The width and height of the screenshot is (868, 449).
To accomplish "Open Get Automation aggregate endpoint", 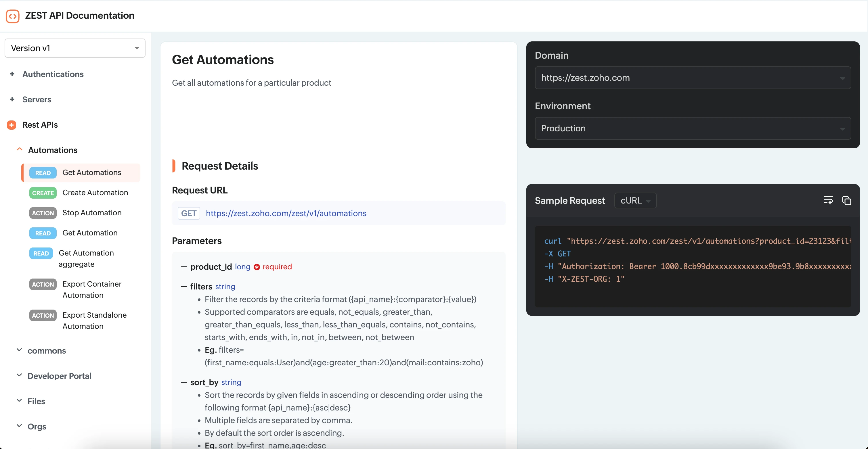I will 86,259.
